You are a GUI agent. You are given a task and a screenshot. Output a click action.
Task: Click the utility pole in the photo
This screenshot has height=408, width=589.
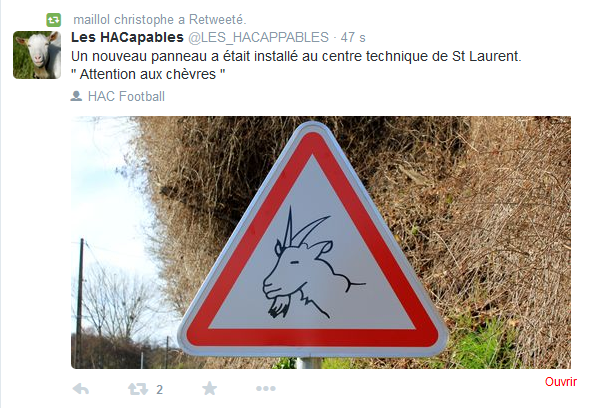click(80, 303)
